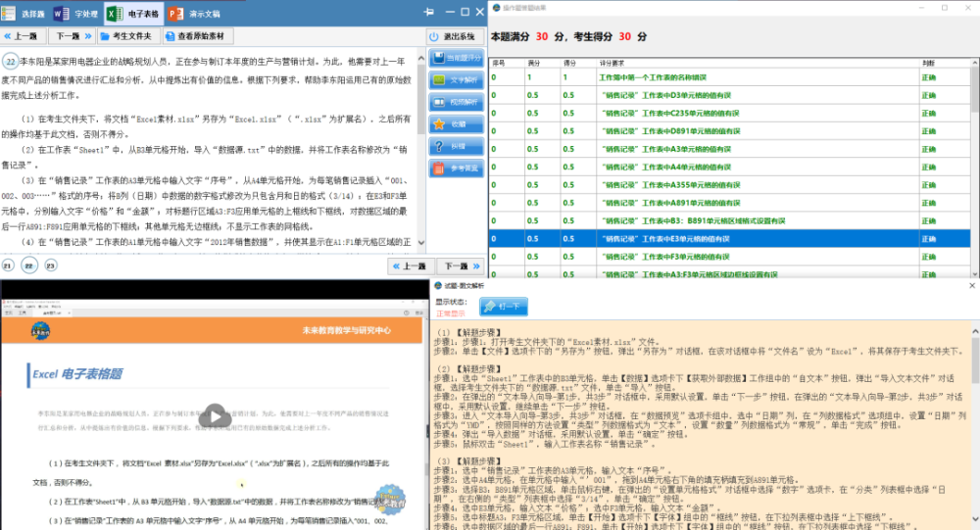
Task: Open 参考答案 reference answer
Action: coord(457,169)
